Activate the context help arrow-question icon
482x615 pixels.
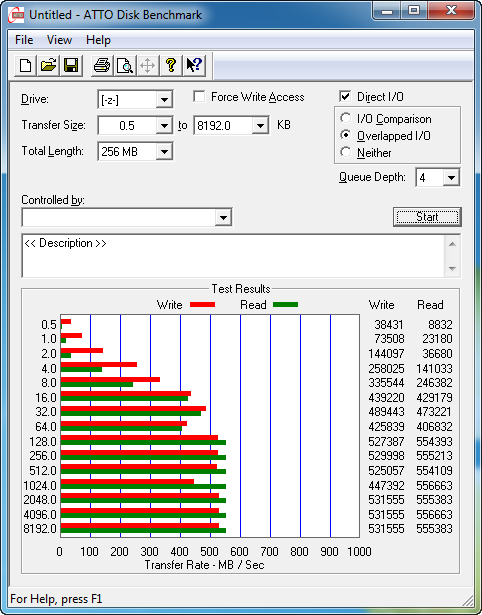click(x=194, y=65)
